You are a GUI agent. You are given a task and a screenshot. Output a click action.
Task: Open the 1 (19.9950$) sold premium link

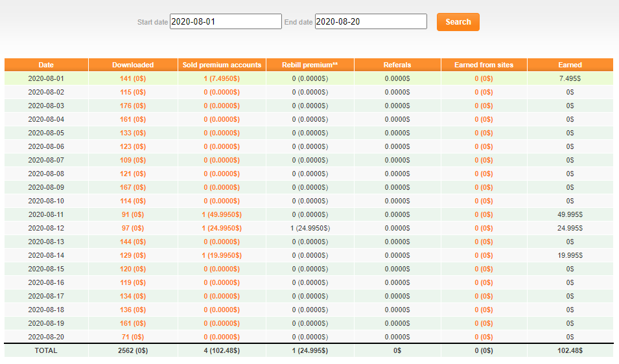(222, 256)
